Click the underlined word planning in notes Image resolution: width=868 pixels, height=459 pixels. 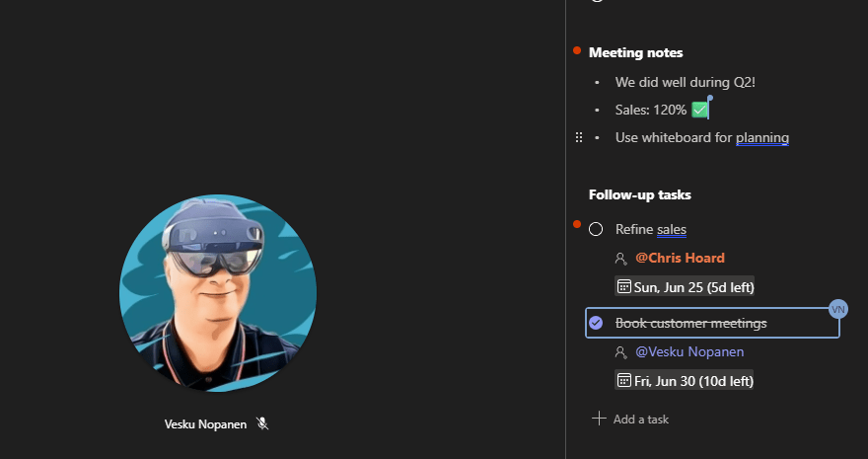tap(762, 137)
